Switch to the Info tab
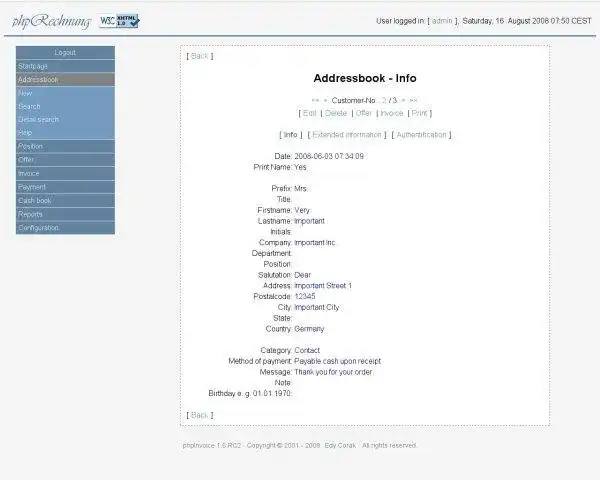600x480 pixels. 290,135
